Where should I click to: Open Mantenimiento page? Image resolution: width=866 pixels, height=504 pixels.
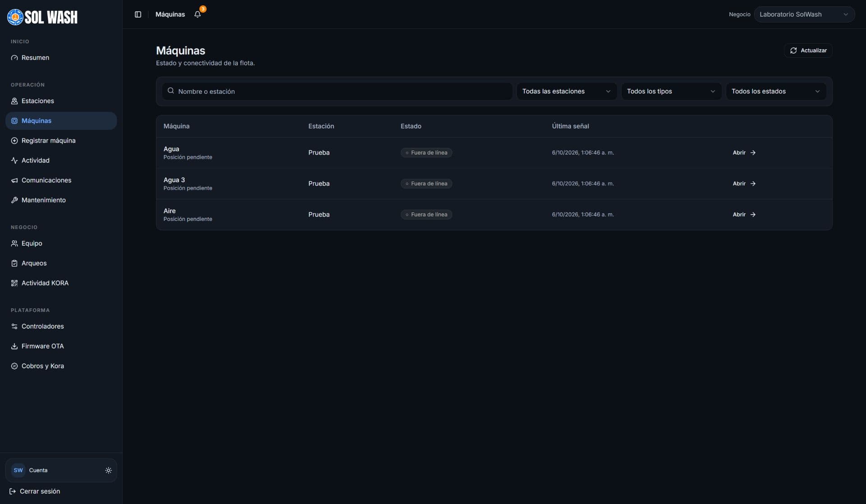pos(61,200)
